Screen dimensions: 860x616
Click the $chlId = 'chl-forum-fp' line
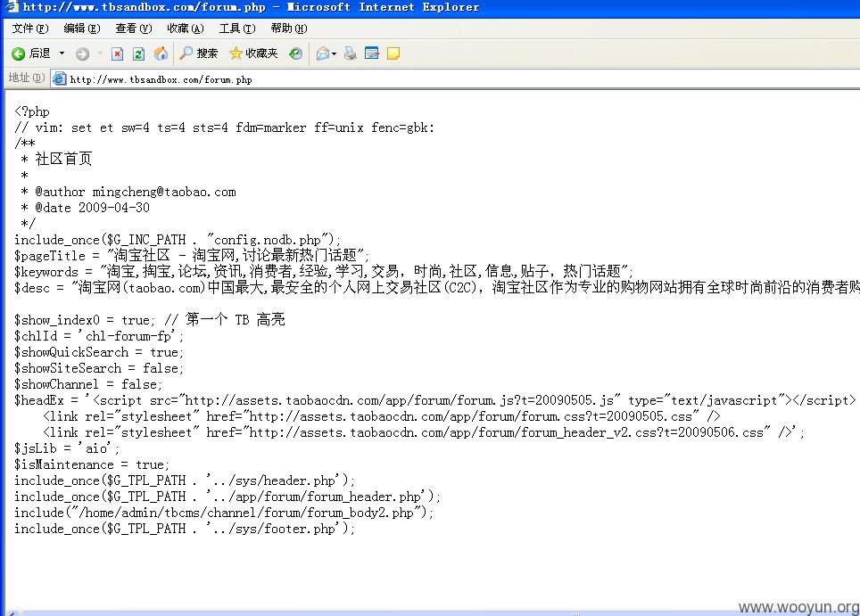tap(99, 336)
